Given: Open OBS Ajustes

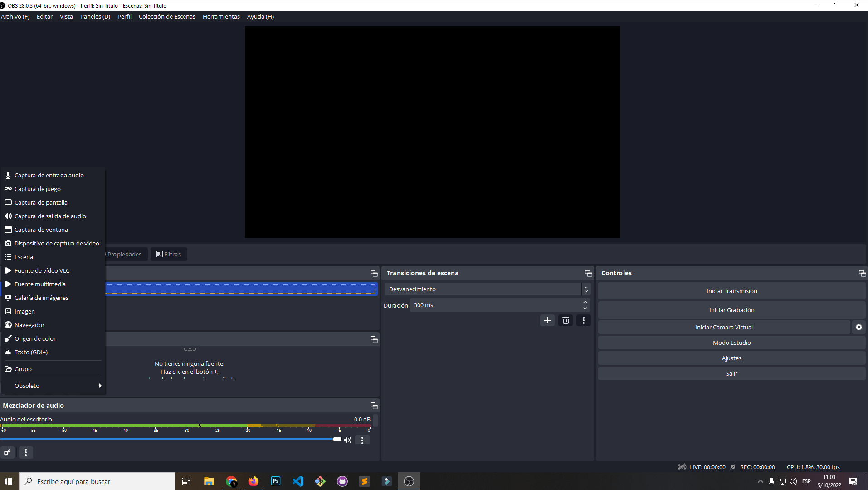Looking at the screenshot, I should click(x=731, y=358).
